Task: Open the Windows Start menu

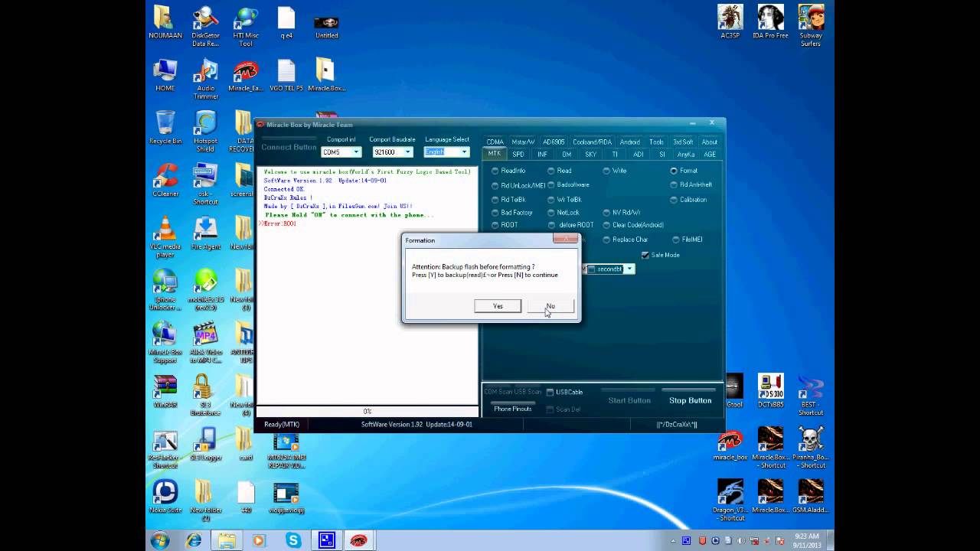Action: 160,541
